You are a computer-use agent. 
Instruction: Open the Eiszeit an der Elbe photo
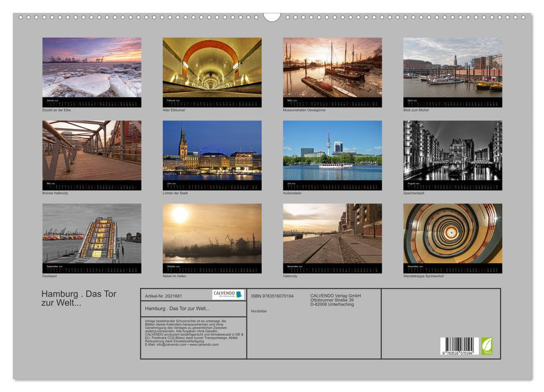pyautogui.click(x=92, y=68)
